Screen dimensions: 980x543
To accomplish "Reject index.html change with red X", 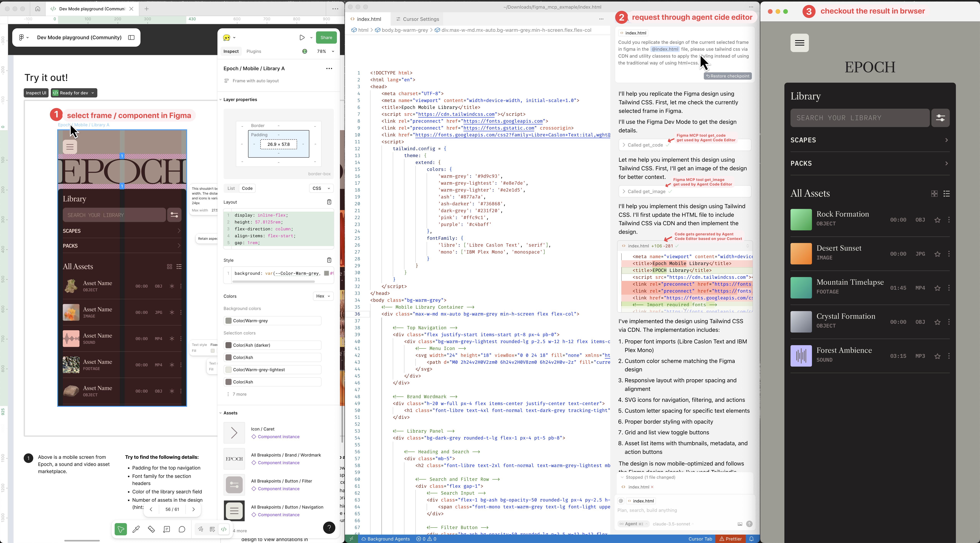I will tap(652, 487).
